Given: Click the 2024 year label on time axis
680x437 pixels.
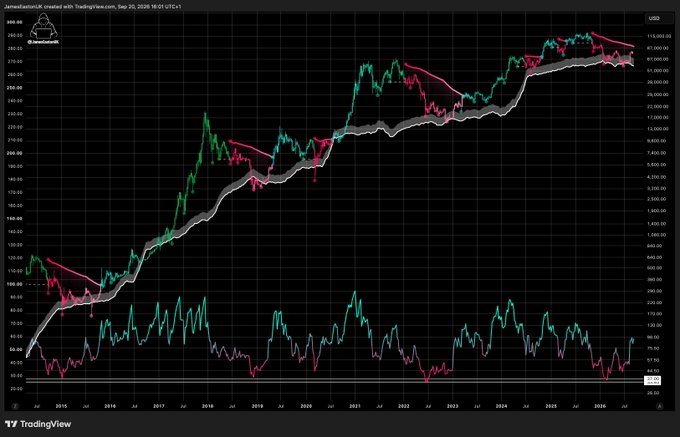Looking at the screenshot, I should (x=502, y=406).
